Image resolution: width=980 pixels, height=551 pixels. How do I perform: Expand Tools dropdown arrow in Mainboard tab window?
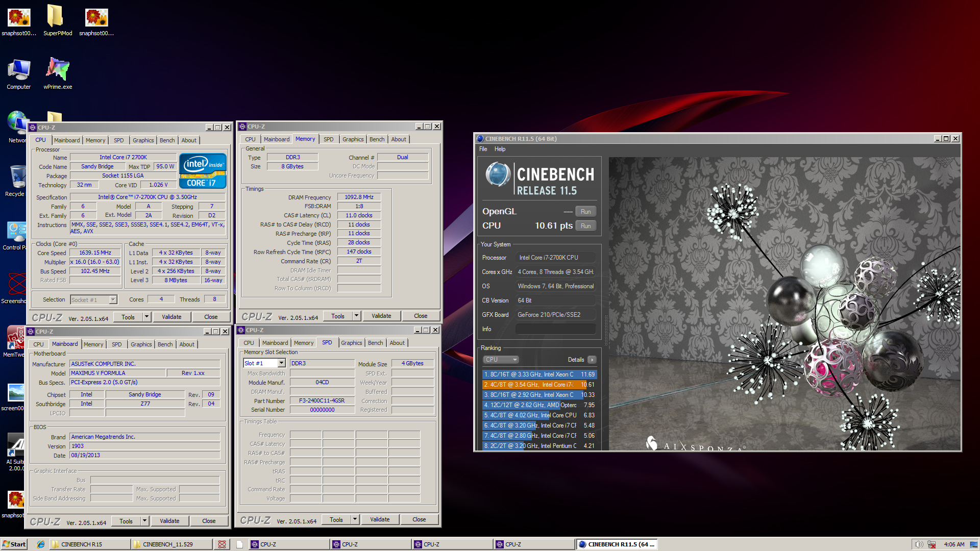tap(144, 521)
